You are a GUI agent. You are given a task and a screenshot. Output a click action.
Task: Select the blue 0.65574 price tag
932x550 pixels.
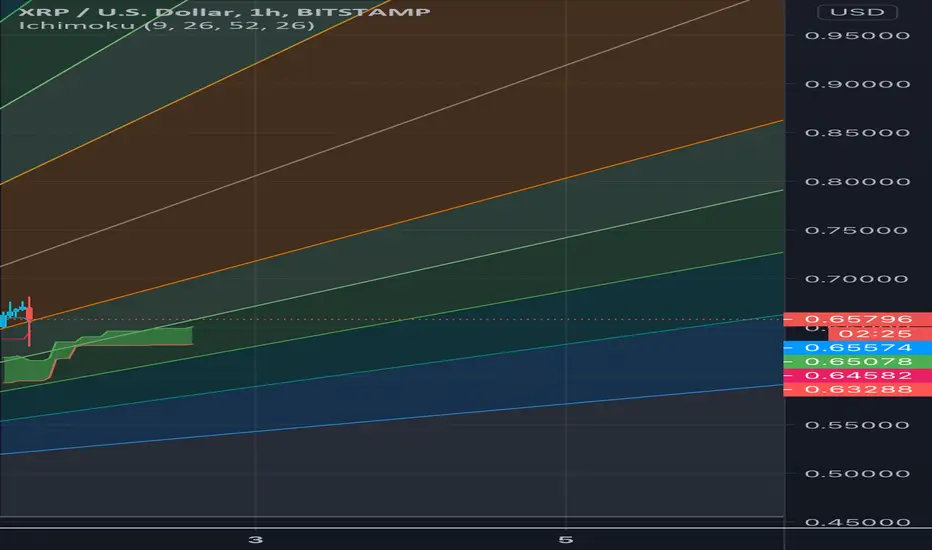(x=858, y=347)
